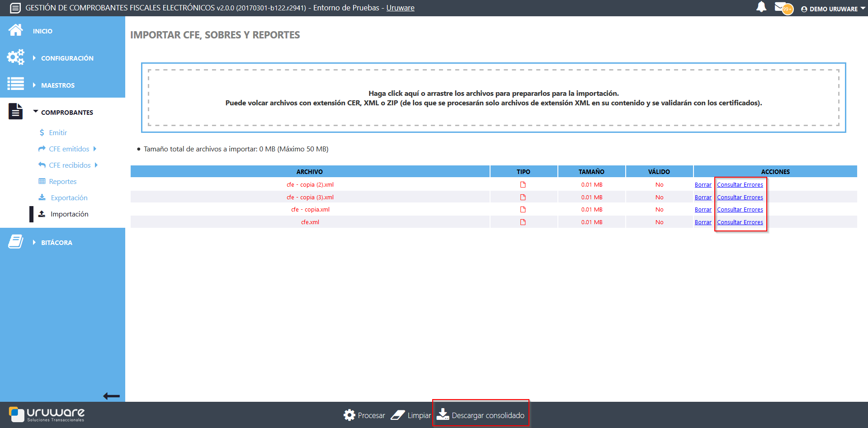The width and height of the screenshot is (868, 428).
Task: Open the DEMO URUWARE user dropdown
Action: pyautogui.click(x=833, y=9)
